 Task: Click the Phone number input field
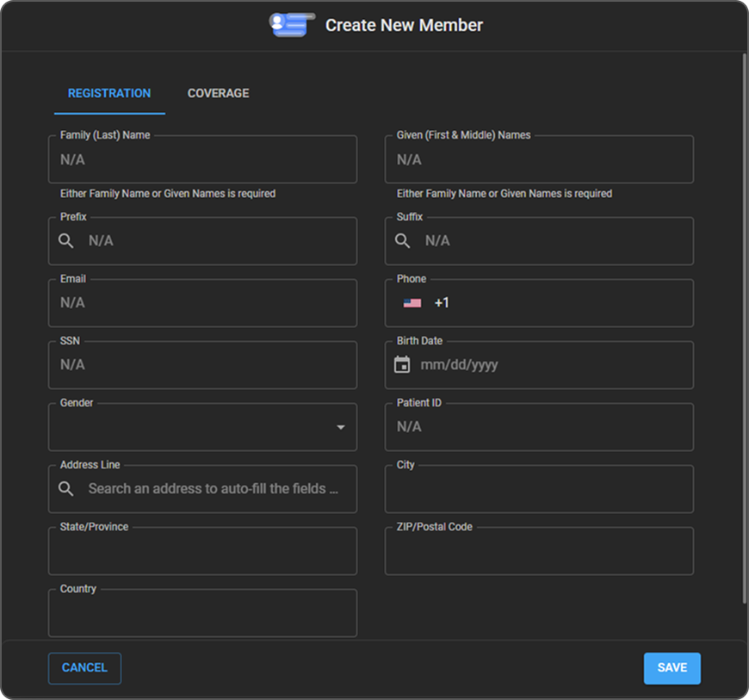539,303
